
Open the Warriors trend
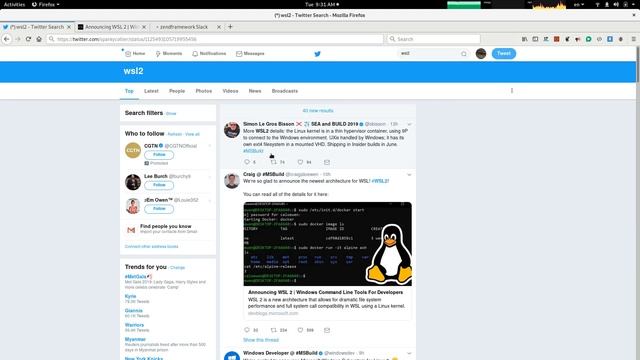click(134, 325)
